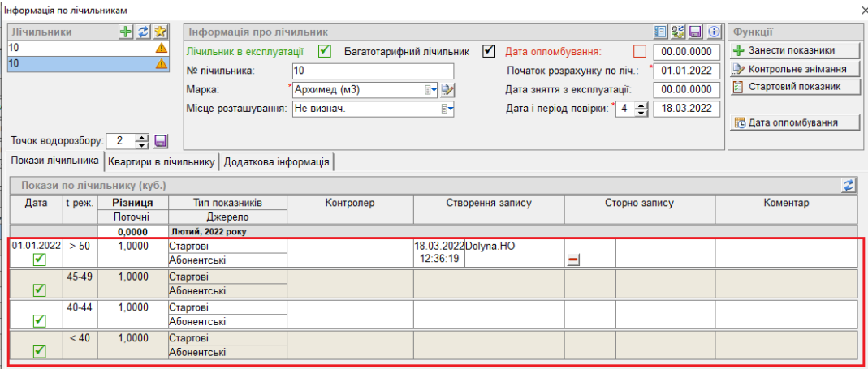This screenshot has height=369, width=868.
Task: Increase the Дата і період повірки spinner value
Action: (642, 105)
